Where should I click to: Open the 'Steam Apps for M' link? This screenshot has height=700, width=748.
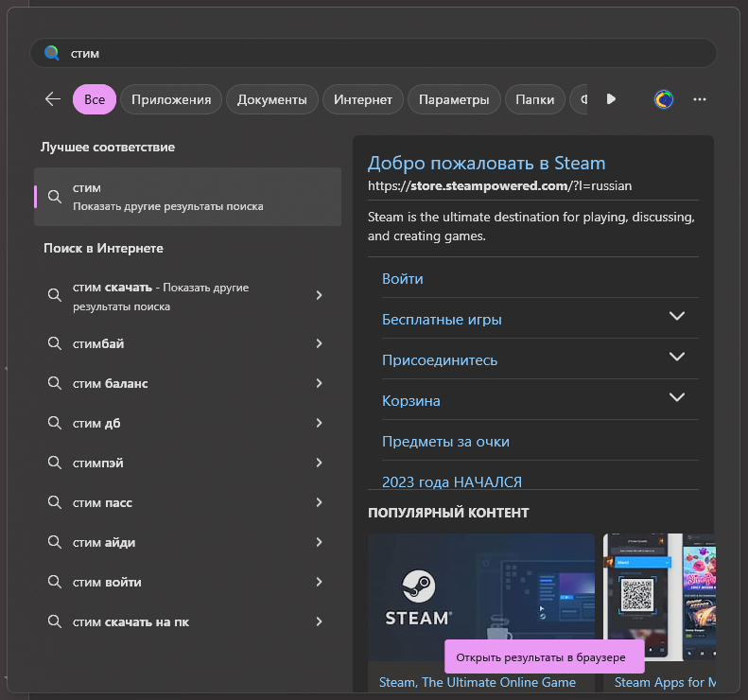pyautogui.click(x=665, y=682)
